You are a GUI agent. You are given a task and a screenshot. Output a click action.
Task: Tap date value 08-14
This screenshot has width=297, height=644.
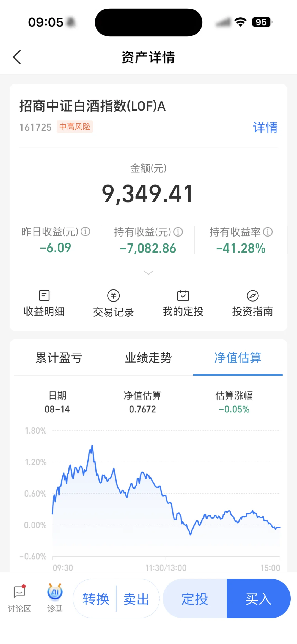tap(57, 409)
